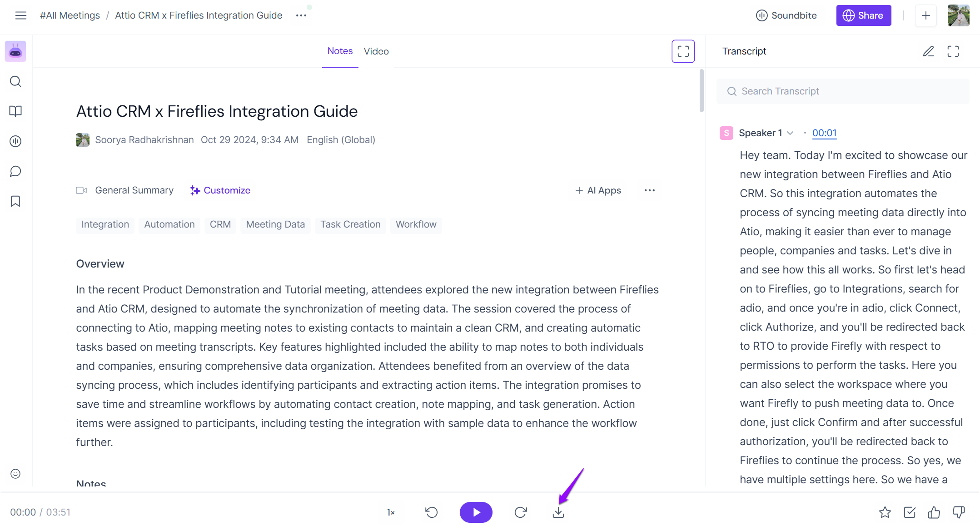Switch to the Video tab
The height and width of the screenshot is (531, 980).
(x=376, y=51)
